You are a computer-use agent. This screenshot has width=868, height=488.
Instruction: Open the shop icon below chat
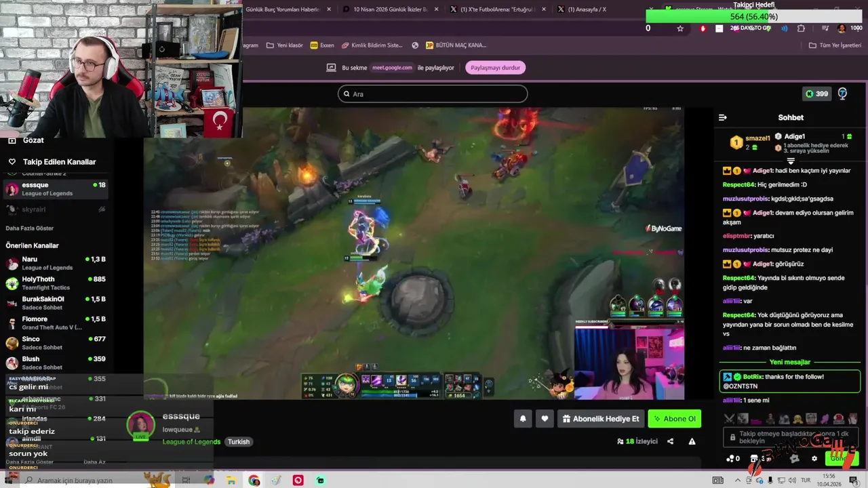(x=754, y=458)
